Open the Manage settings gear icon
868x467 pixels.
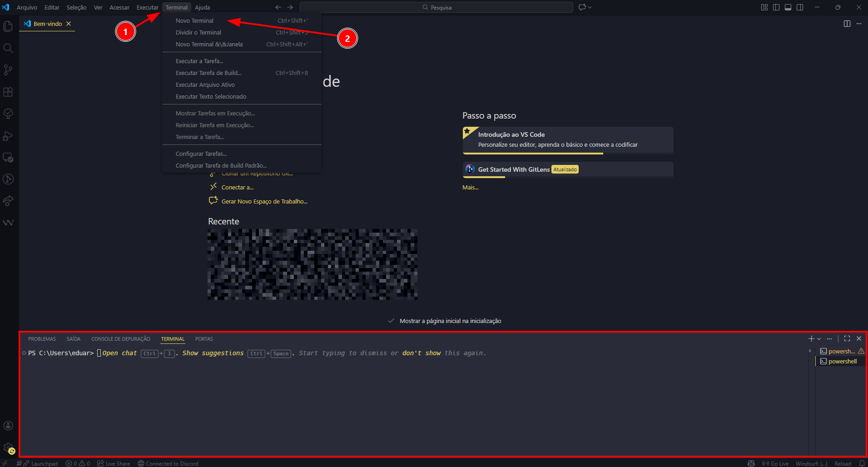pos(8,448)
